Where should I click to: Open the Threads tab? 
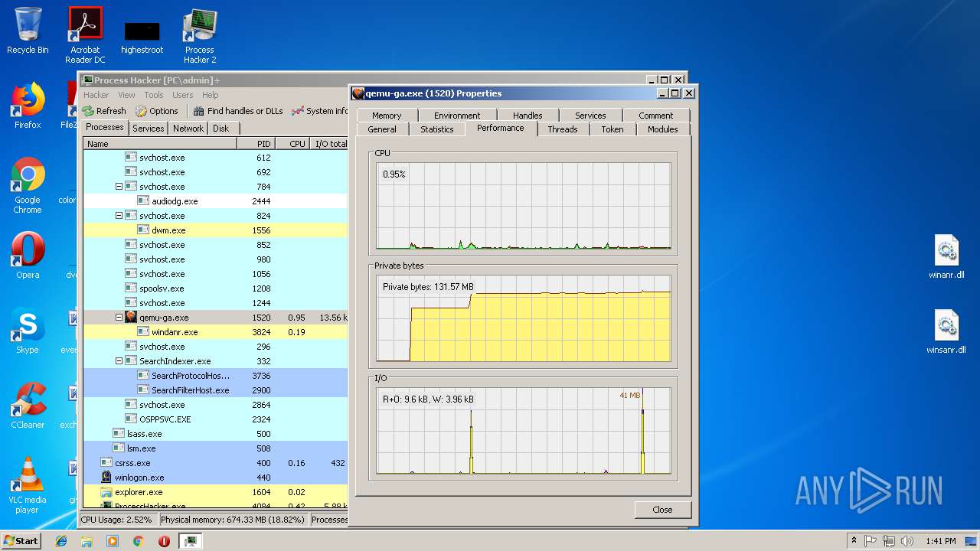[563, 129]
